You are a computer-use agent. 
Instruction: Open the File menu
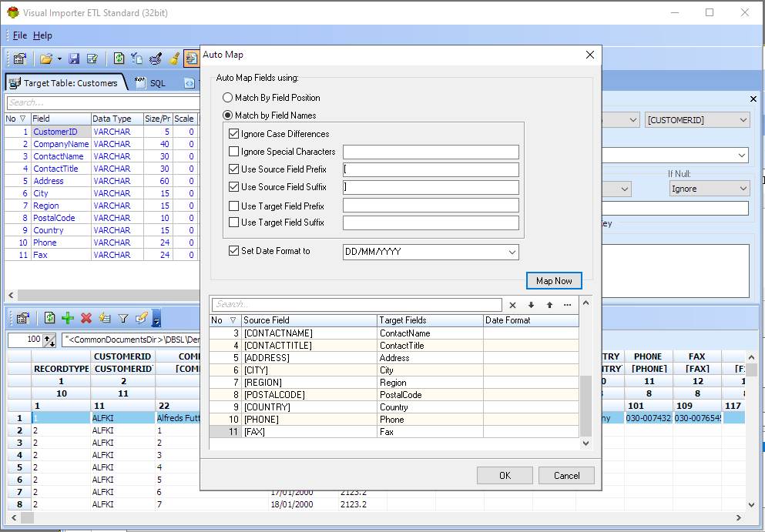[19, 35]
